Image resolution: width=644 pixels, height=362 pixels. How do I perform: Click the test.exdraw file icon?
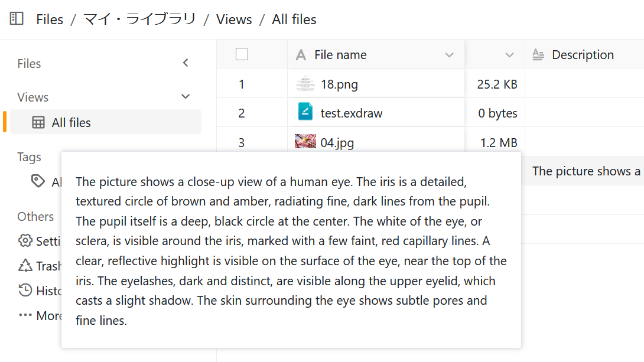pos(305,112)
